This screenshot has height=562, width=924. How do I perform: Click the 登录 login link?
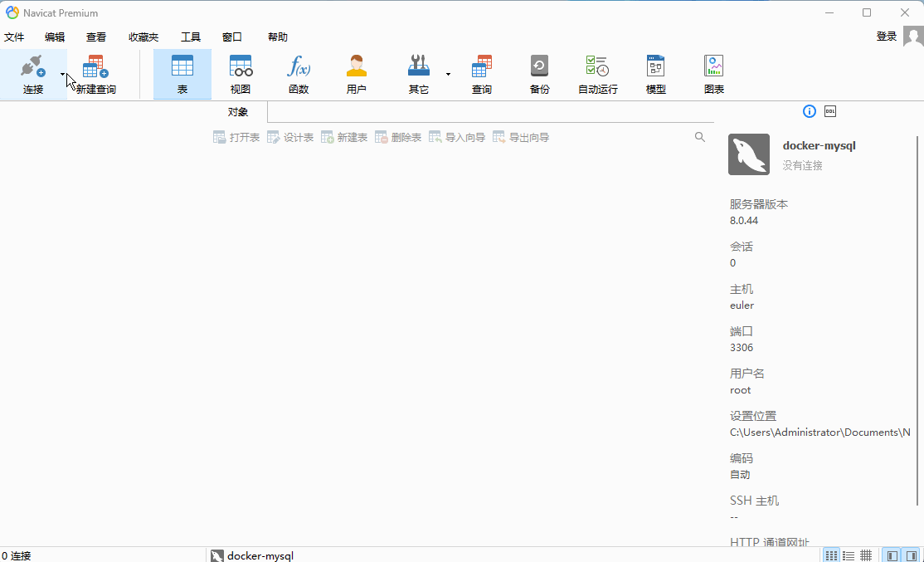pos(887,37)
